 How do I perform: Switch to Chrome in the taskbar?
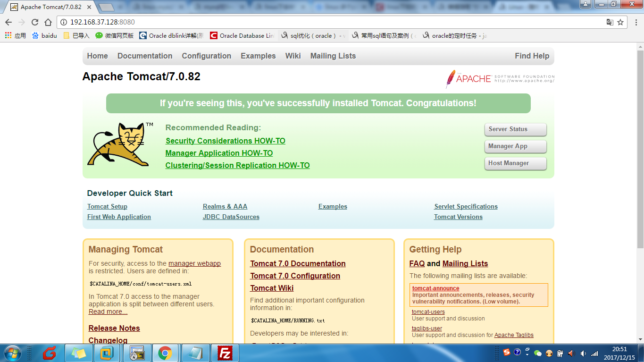coord(165,353)
